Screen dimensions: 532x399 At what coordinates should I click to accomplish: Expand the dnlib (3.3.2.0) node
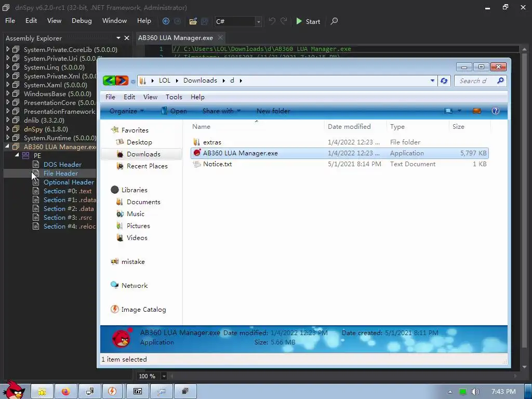[8, 120]
